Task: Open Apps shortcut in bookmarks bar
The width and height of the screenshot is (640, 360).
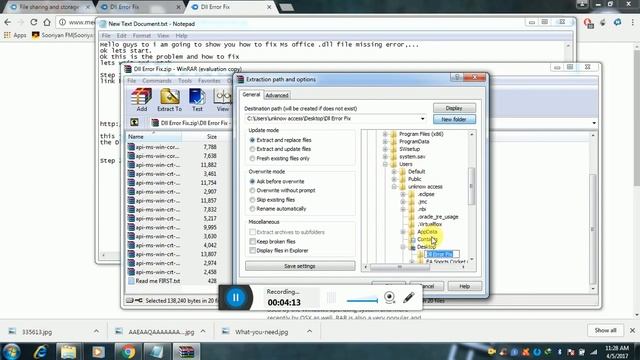Action: coord(16,36)
